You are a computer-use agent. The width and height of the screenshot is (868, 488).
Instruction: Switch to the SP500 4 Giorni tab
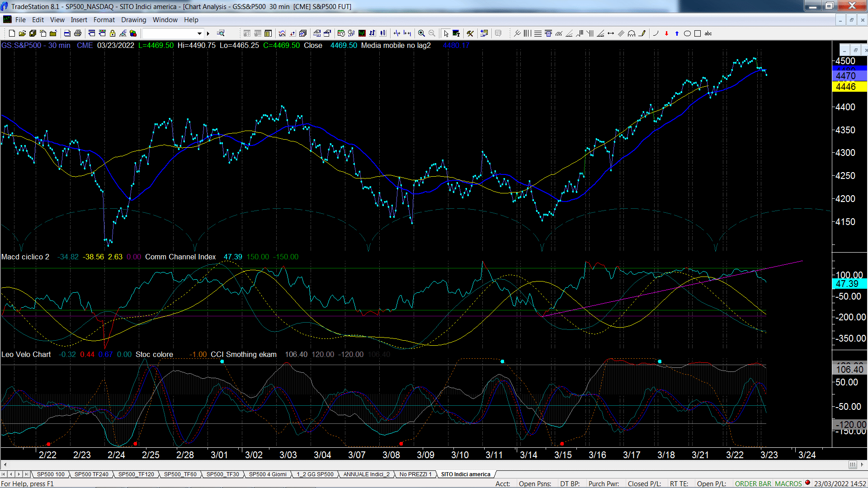[x=268, y=474]
